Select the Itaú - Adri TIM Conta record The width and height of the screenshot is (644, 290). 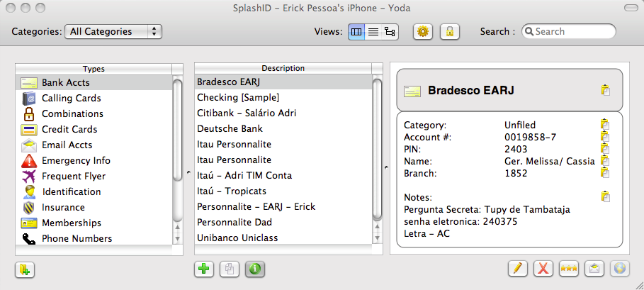(x=283, y=175)
